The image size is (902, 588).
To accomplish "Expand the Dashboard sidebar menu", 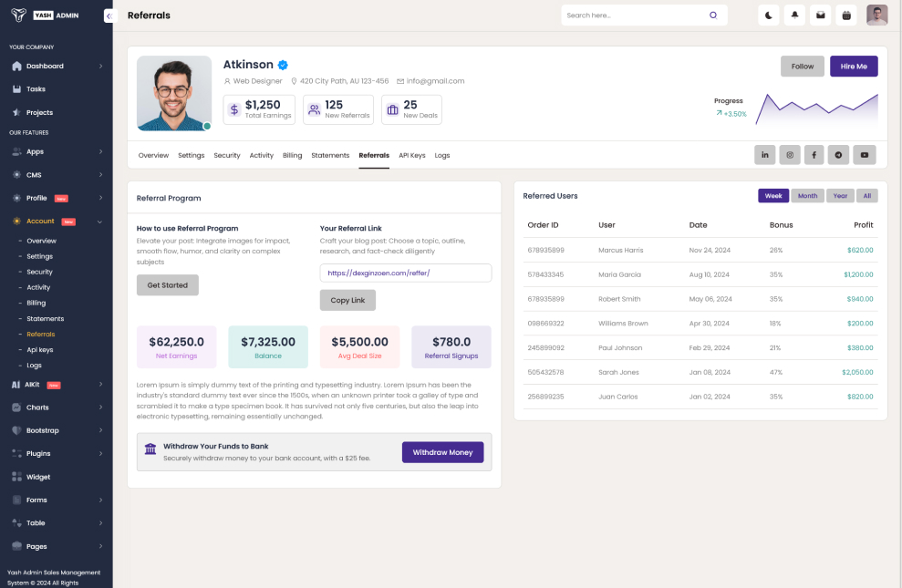I will click(x=57, y=67).
